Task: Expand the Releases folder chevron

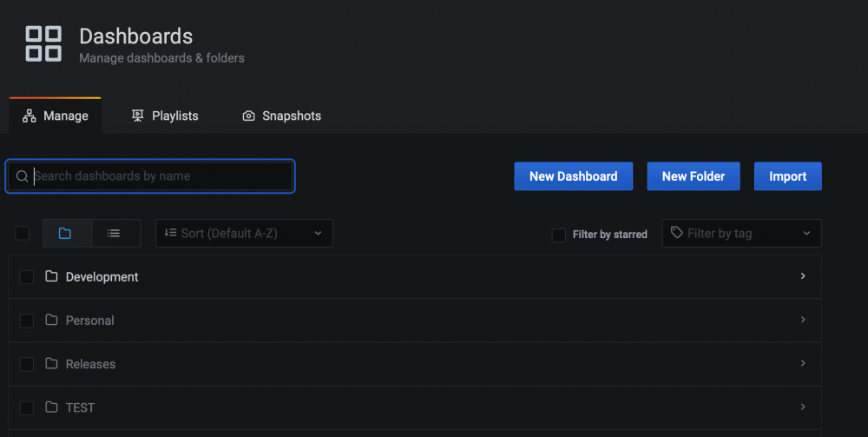Action: [x=803, y=363]
